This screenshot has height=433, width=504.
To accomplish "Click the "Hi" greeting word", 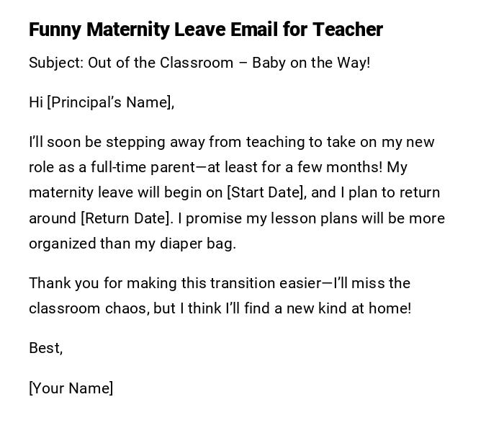I will tap(36, 102).
